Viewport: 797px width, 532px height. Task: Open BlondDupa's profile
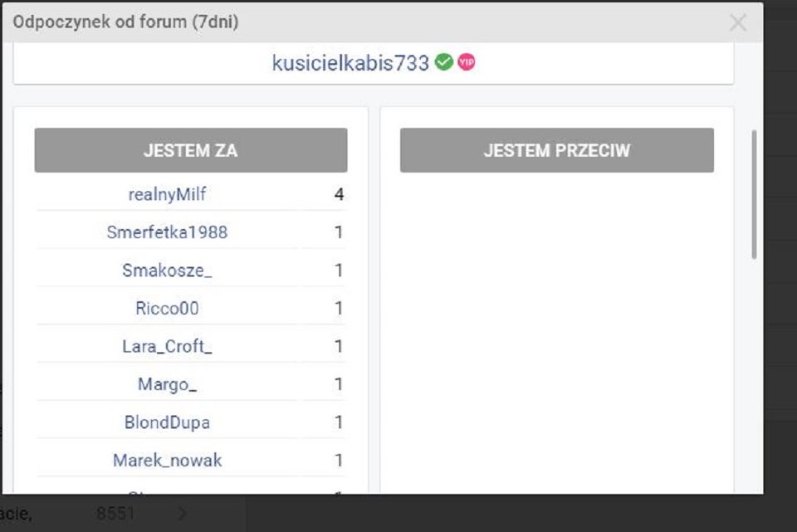[166, 422]
